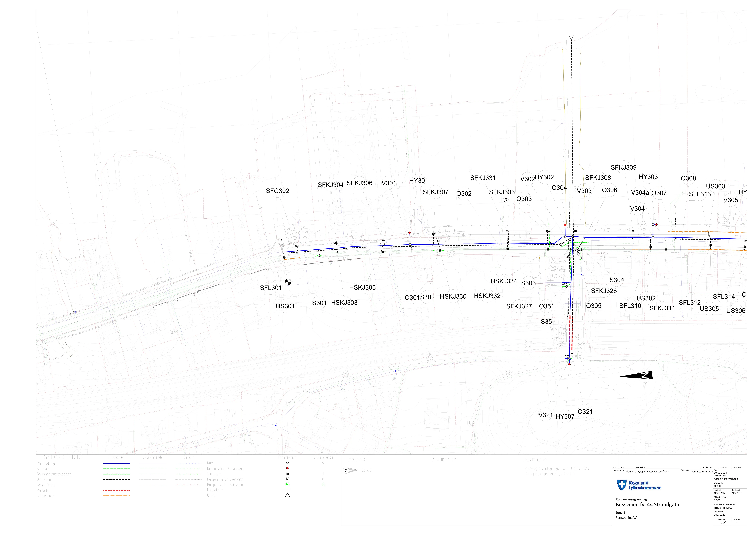Select the V321 label
This screenshot has height=535, width=756.
tap(546, 415)
